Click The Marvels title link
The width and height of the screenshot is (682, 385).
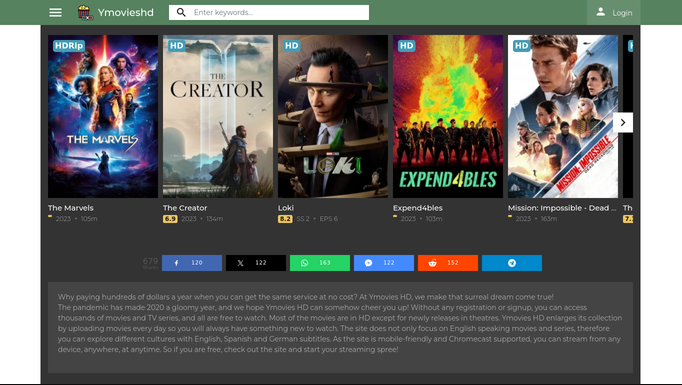pyautogui.click(x=70, y=208)
